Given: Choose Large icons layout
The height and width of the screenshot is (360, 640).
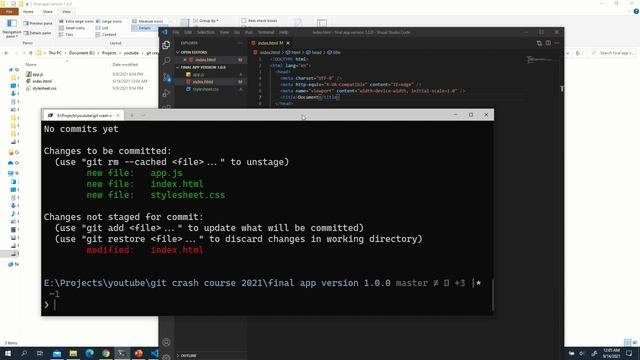Looking at the screenshot, I should click(x=109, y=21).
